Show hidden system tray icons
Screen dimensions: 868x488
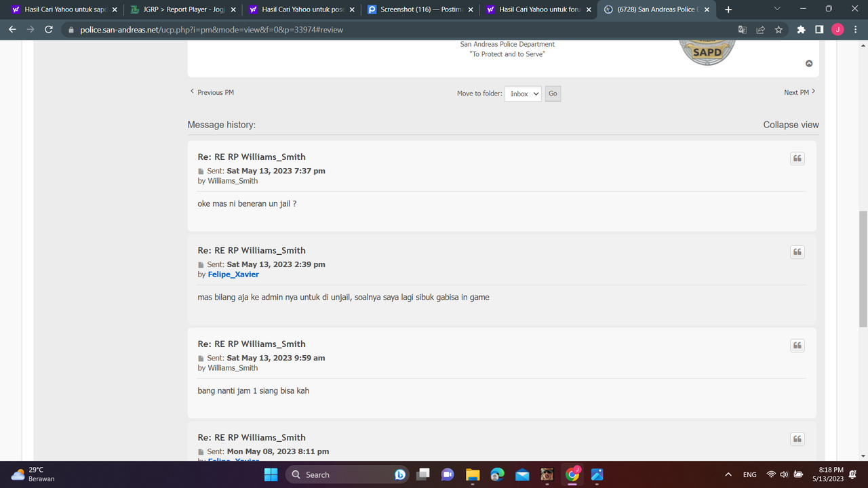tap(728, 474)
